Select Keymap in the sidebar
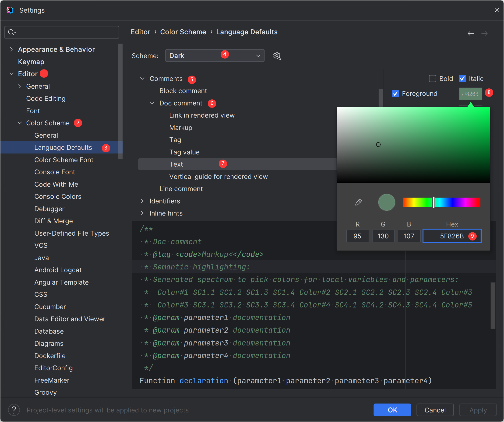The image size is (504, 422). (x=31, y=62)
